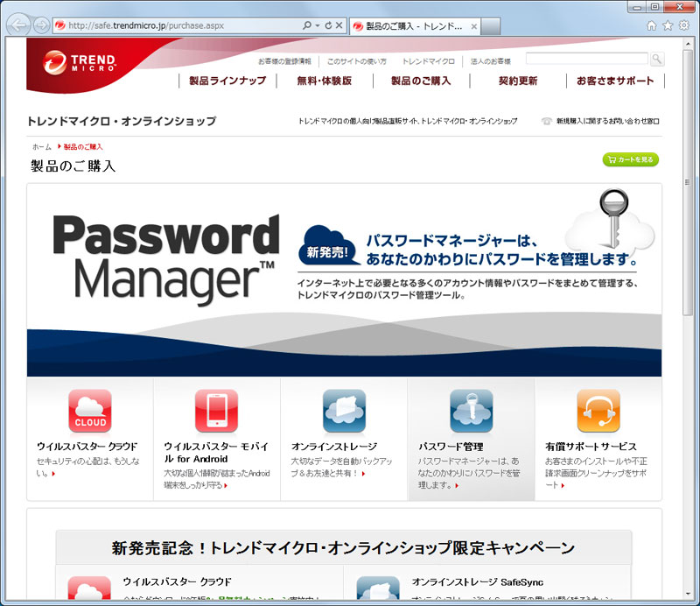Click the オンラインストレージ SafeSync campaign heading
Screen dimensions: 700x606
pyautogui.click(x=478, y=582)
